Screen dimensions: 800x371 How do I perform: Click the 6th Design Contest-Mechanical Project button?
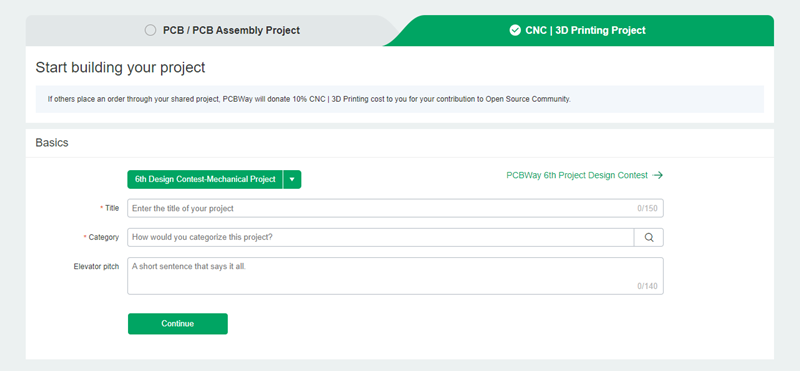(x=205, y=180)
